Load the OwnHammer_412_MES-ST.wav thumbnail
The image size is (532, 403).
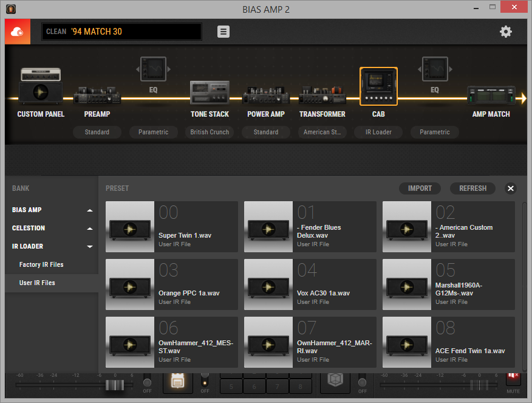130,342
